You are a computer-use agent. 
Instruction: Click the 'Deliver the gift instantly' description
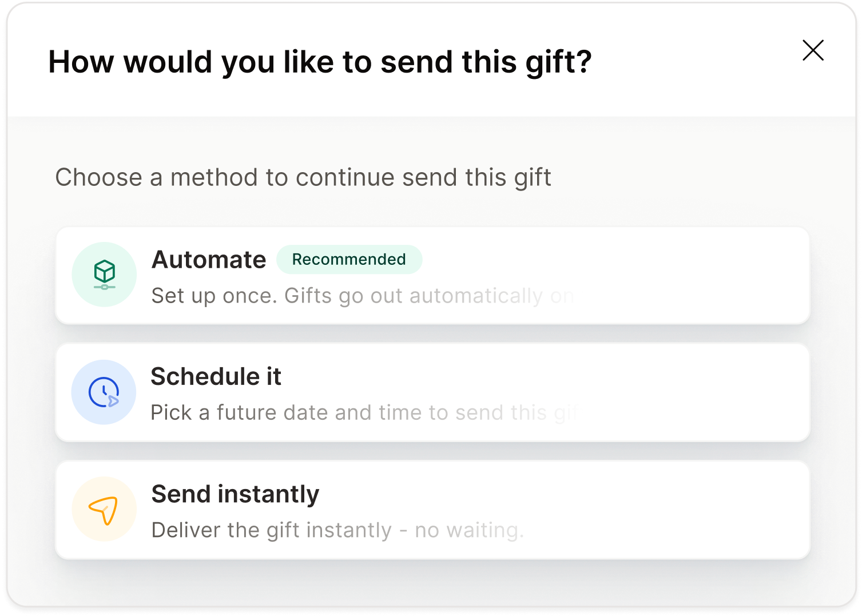(x=337, y=530)
